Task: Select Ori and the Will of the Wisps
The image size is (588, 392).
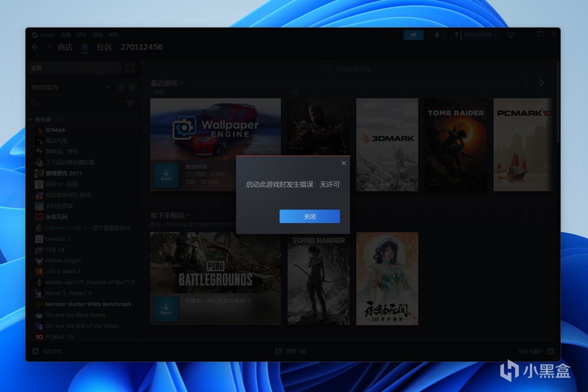Action: 82,326
